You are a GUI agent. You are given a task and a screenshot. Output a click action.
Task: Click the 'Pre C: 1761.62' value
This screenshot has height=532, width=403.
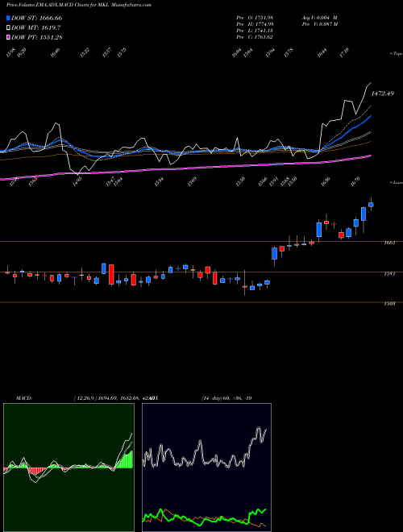(255, 37)
